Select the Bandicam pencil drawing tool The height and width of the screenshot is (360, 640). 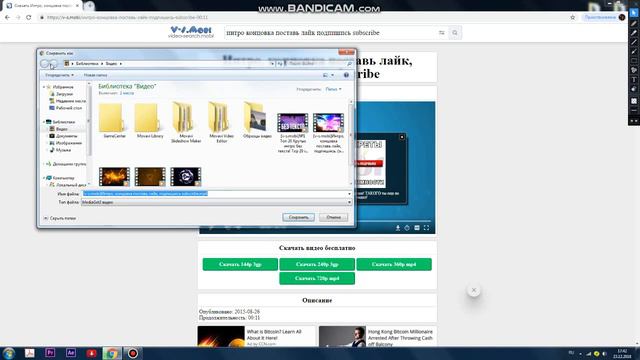(x=633, y=23)
